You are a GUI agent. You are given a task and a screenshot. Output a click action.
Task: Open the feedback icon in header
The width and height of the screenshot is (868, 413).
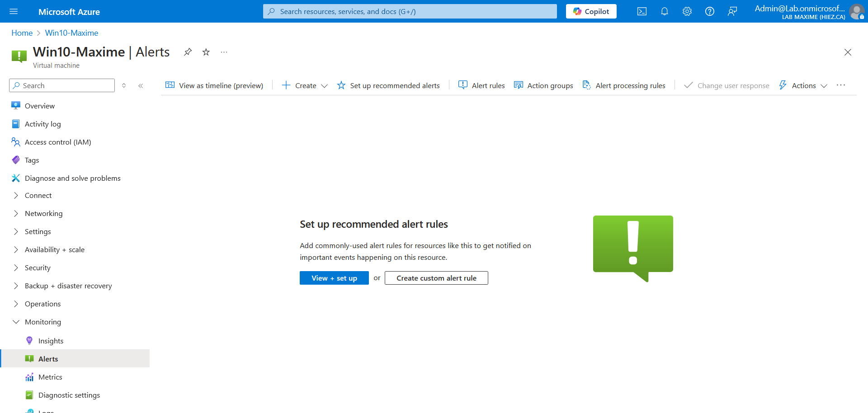point(732,11)
